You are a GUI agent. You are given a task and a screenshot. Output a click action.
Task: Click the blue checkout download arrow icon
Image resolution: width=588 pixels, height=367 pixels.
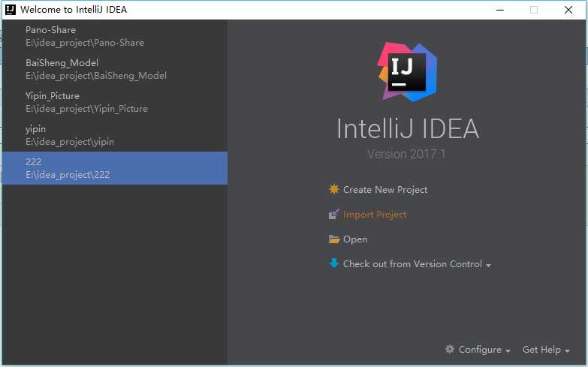coord(333,263)
